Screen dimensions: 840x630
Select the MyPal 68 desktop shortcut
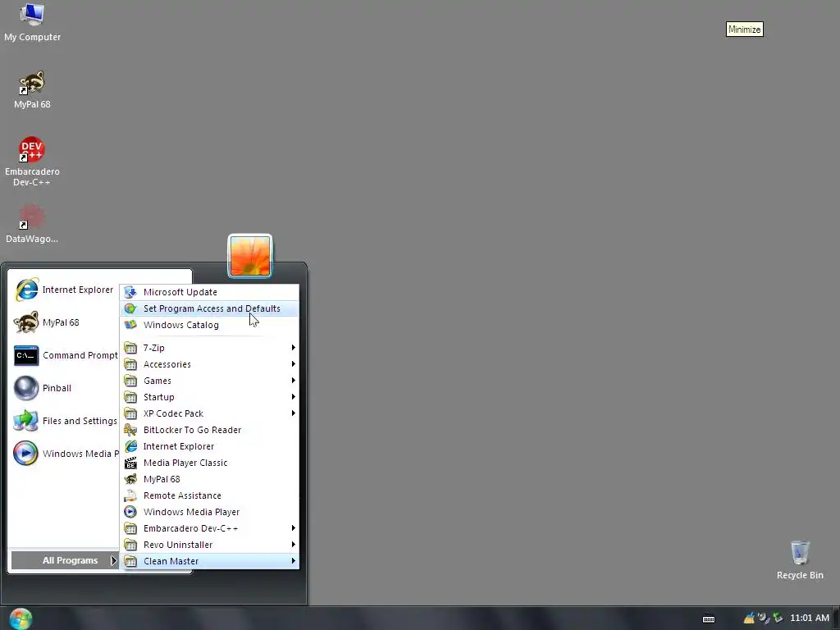(32, 90)
